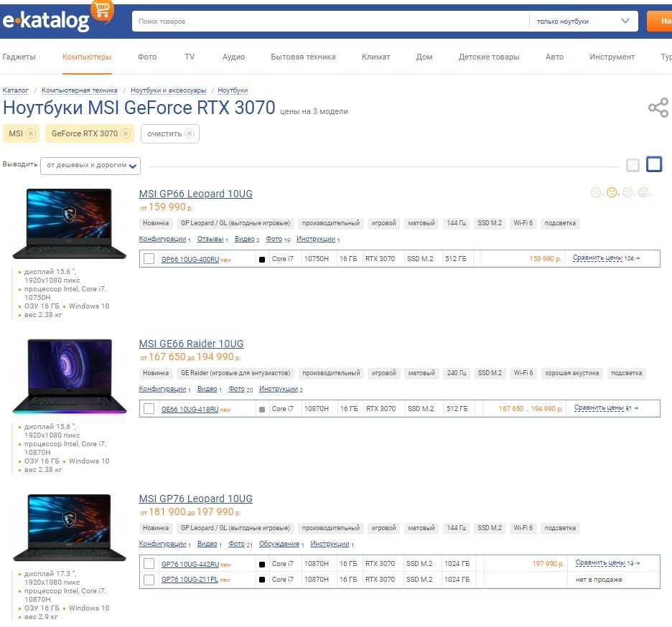Click the e-katalog logo shopping cart icon
Image resolution: width=672 pixels, height=627 pixels.
click(103, 10)
